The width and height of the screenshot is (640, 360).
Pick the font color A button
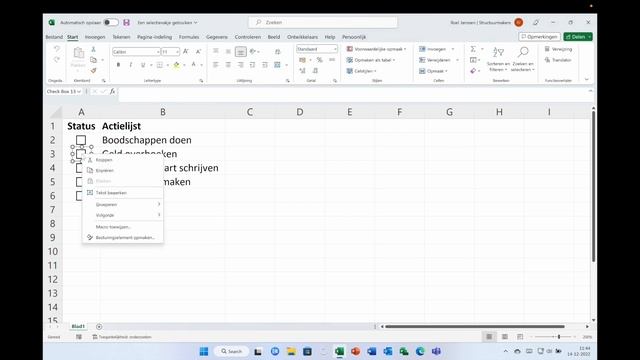(193, 64)
